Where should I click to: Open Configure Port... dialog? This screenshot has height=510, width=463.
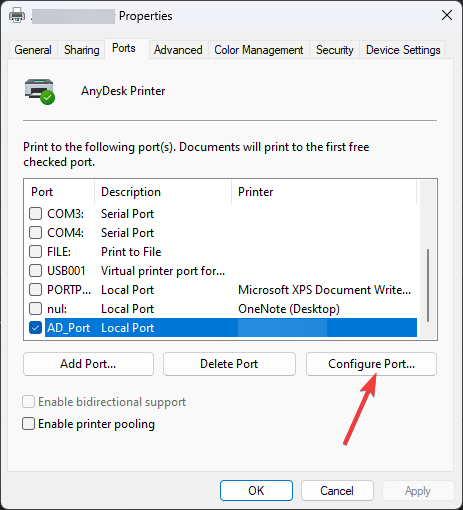pyautogui.click(x=371, y=364)
